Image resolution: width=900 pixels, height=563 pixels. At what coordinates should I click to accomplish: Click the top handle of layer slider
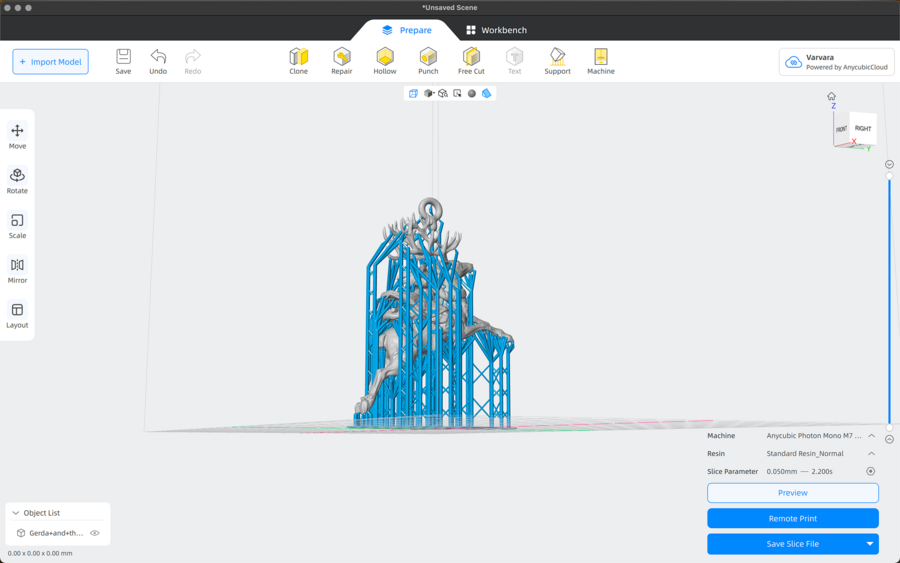[889, 176]
